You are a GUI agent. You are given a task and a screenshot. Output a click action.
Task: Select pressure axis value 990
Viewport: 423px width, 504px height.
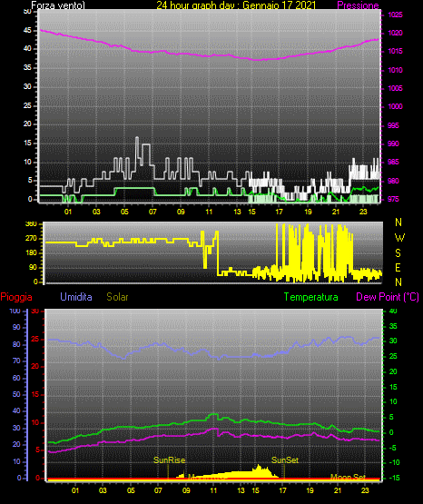tap(393, 143)
